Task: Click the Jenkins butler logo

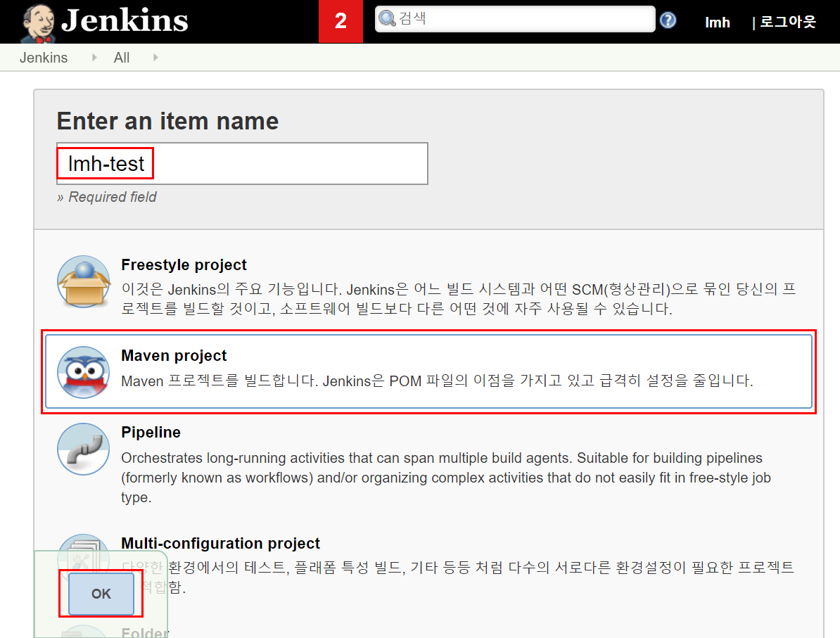Action: [38, 23]
